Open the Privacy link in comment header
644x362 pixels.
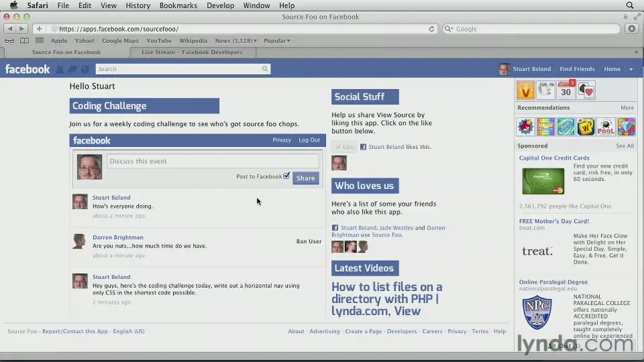282,140
